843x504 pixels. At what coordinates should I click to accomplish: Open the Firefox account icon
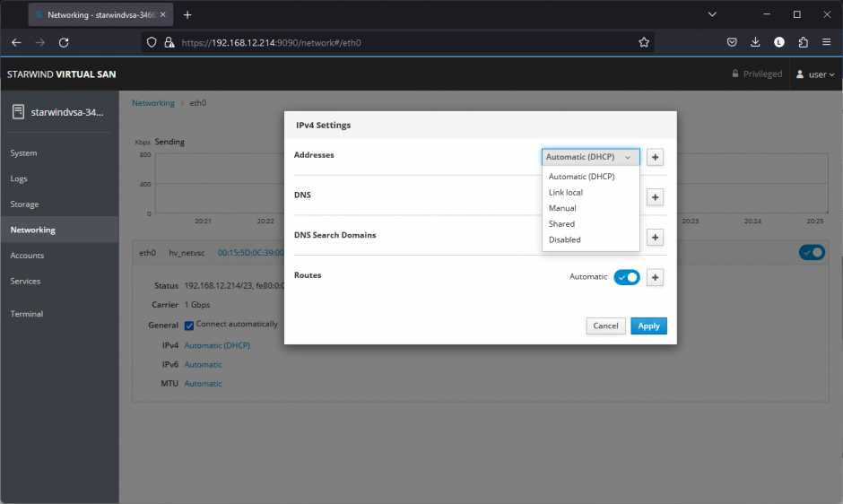[x=779, y=42]
